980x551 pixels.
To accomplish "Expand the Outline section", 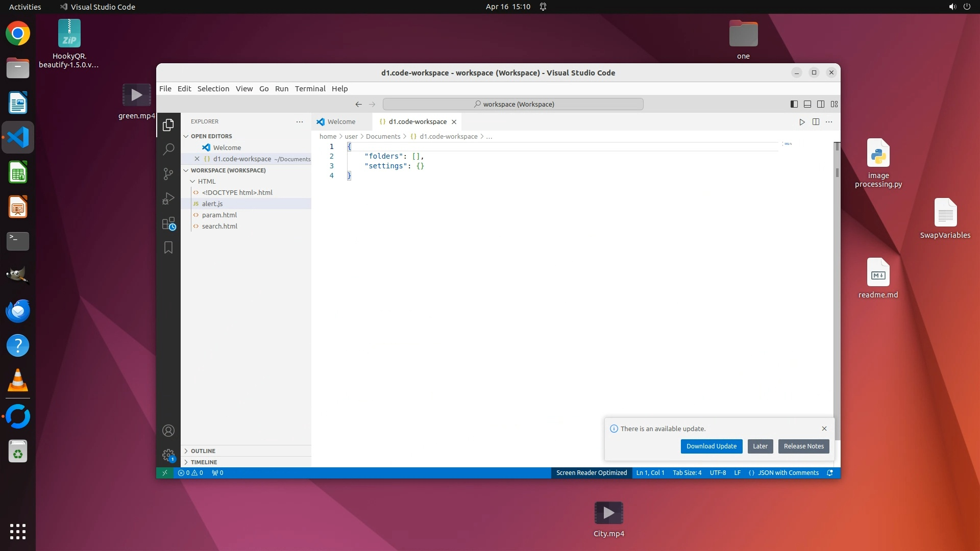I will pyautogui.click(x=203, y=451).
